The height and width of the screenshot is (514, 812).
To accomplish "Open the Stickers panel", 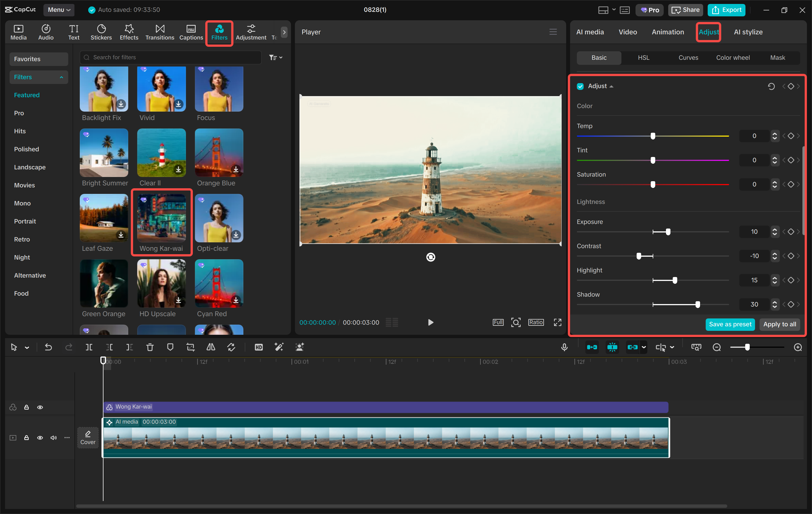I will pyautogui.click(x=101, y=32).
